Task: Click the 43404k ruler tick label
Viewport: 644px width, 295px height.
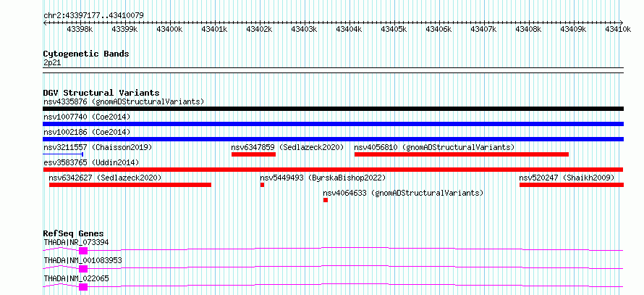Action: click(349, 29)
